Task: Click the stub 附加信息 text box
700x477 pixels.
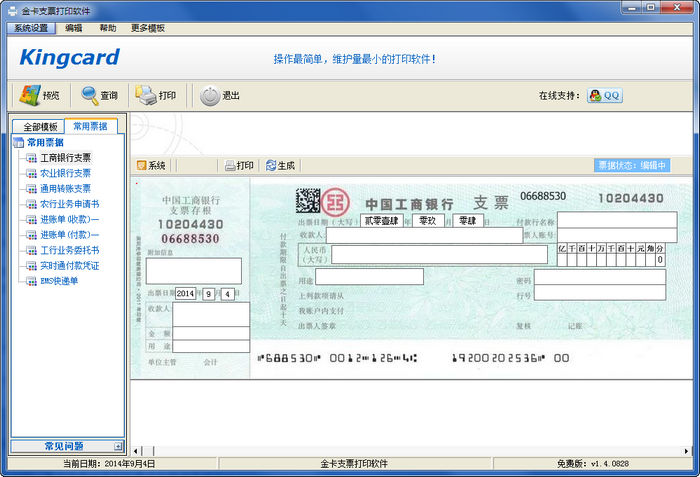Action: click(x=194, y=271)
